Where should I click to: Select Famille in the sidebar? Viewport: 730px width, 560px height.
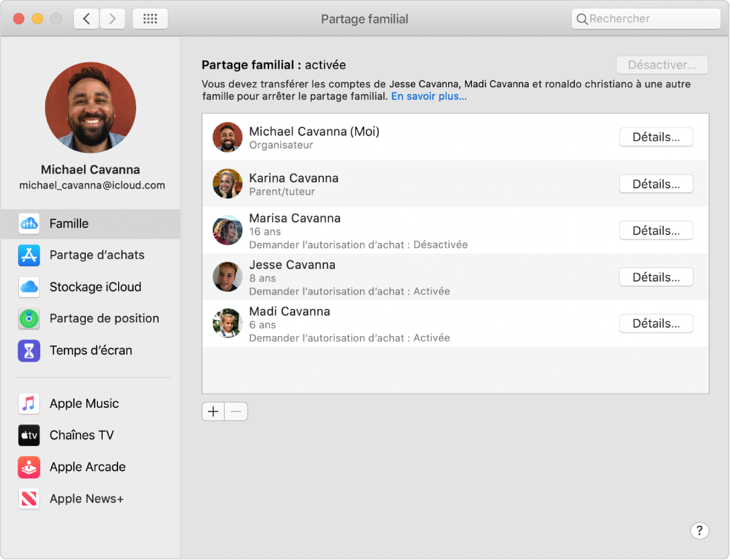[91, 224]
